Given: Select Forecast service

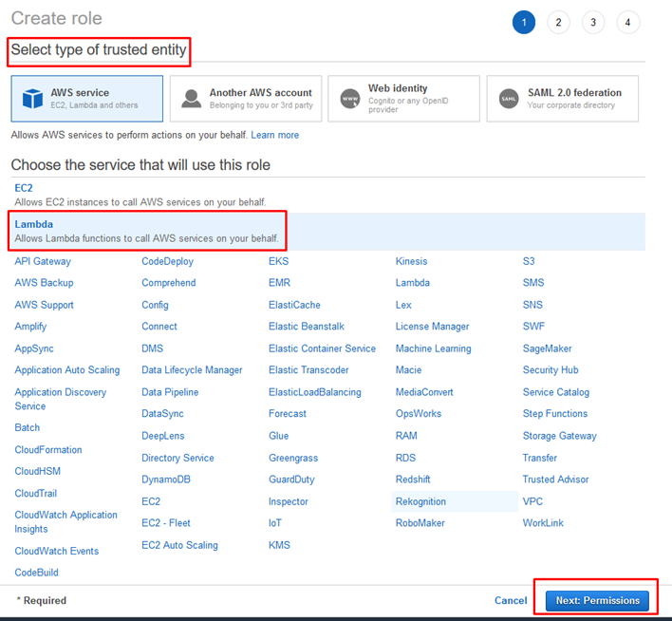Looking at the screenshot, I should pos(288,414).
